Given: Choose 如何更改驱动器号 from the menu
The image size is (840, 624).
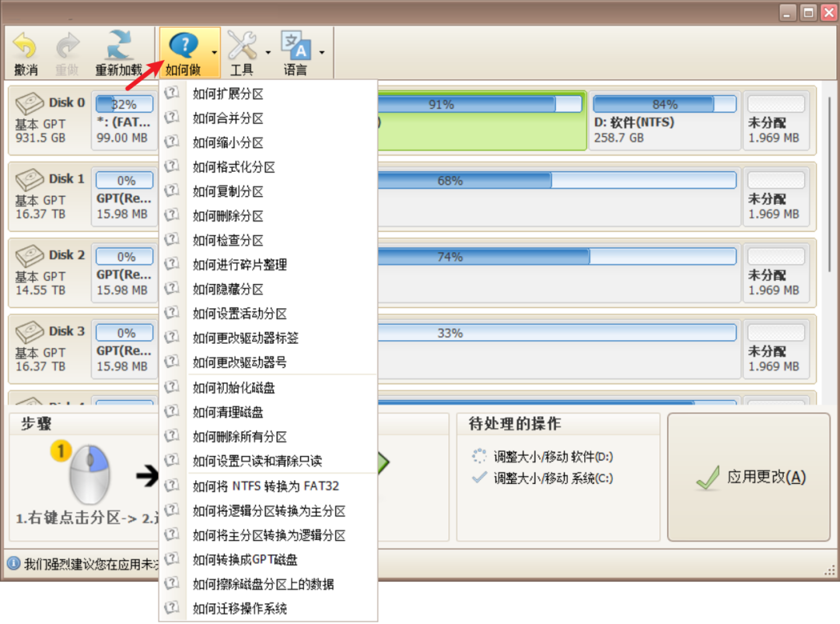Looking at the screenshot, I should (x=268, y=363).
